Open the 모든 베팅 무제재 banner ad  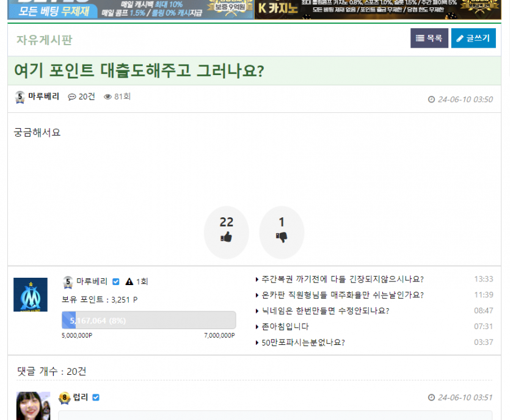tap(131, 9)
